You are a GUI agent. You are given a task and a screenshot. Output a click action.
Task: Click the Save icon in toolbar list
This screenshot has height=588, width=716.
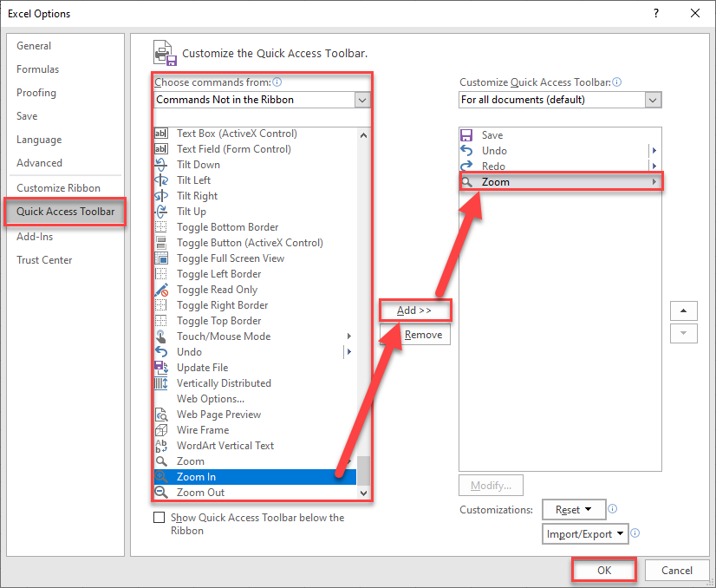click(x=466, y=135)
